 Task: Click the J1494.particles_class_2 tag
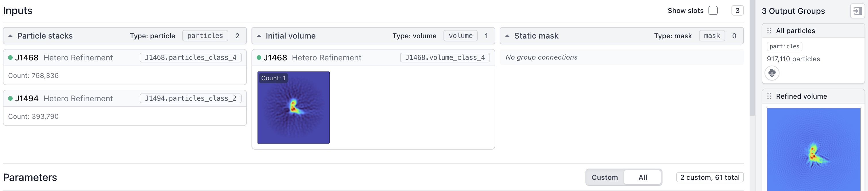coord(190,99)
